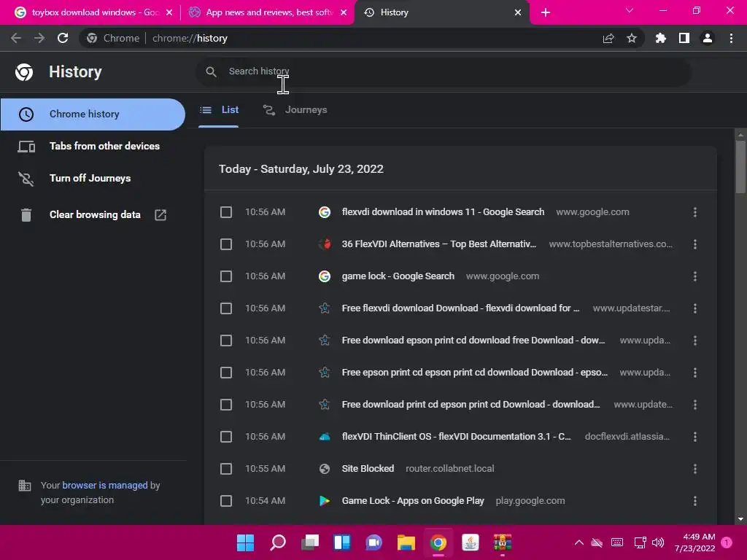Open Clear browsing data
The width and height of the screenshot is (747, 560).
(93, 215)
